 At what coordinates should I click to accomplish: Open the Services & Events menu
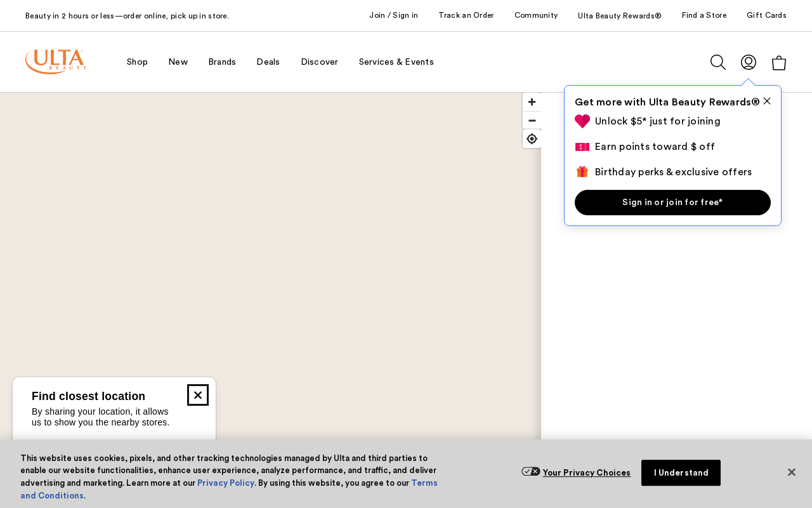point(396,62)
